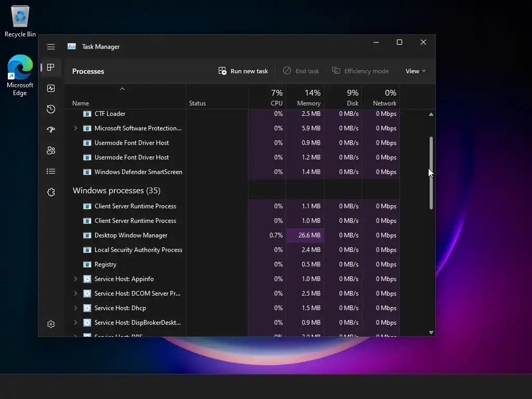Open the Services page in sidebar
The image size is (532, 399).
pos(51,192)
